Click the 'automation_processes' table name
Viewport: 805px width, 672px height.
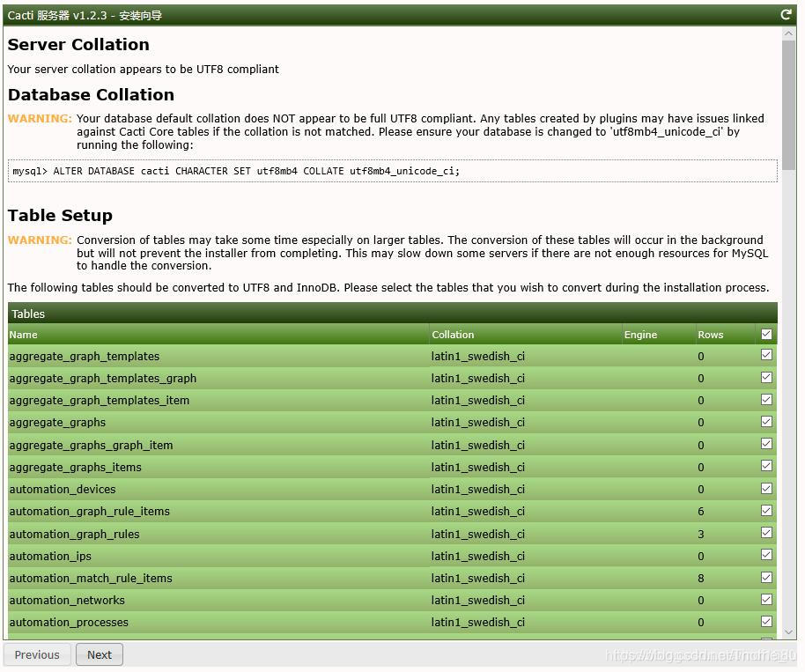(69, 622)
